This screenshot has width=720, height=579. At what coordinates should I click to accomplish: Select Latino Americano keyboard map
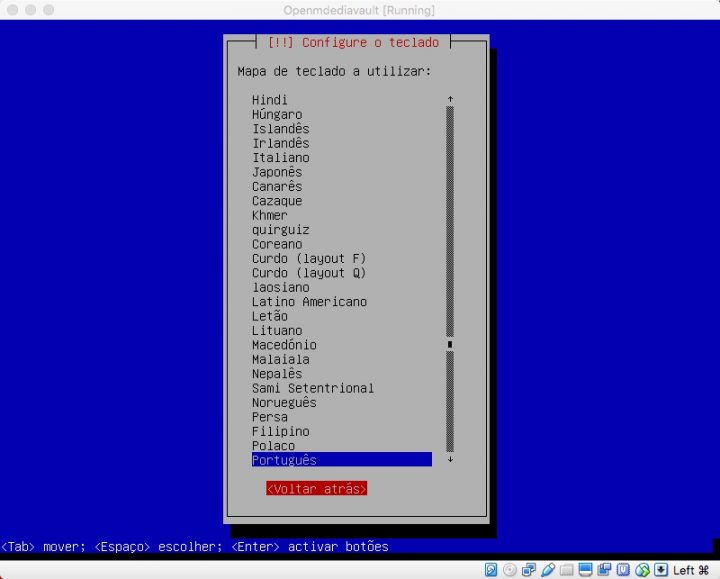(309, 302)
